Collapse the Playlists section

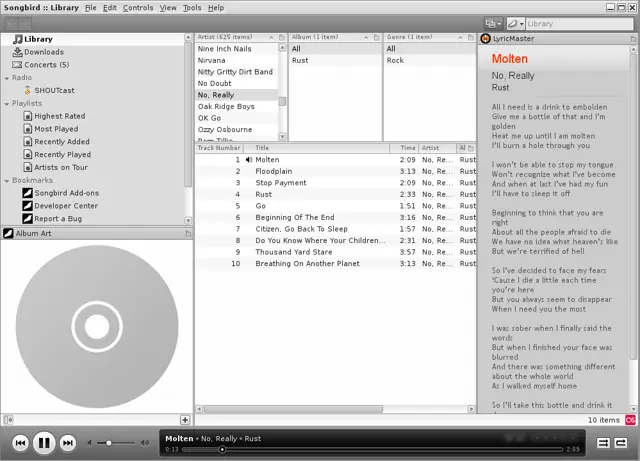[7, 103]
